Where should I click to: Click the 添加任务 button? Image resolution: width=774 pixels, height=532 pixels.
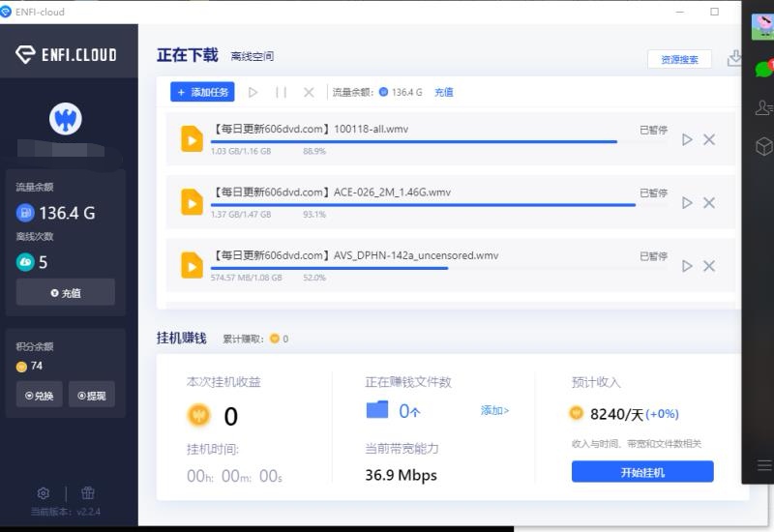(x=202, y=92)
